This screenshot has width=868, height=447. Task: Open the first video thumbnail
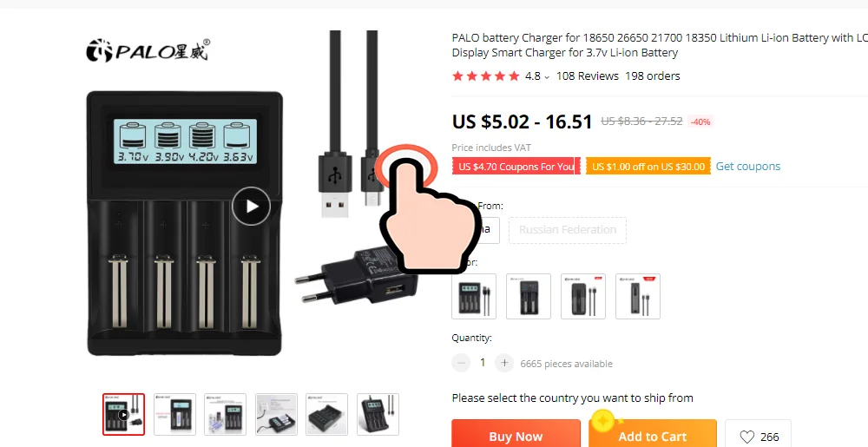pyautogui.click(x=123, y=414)
